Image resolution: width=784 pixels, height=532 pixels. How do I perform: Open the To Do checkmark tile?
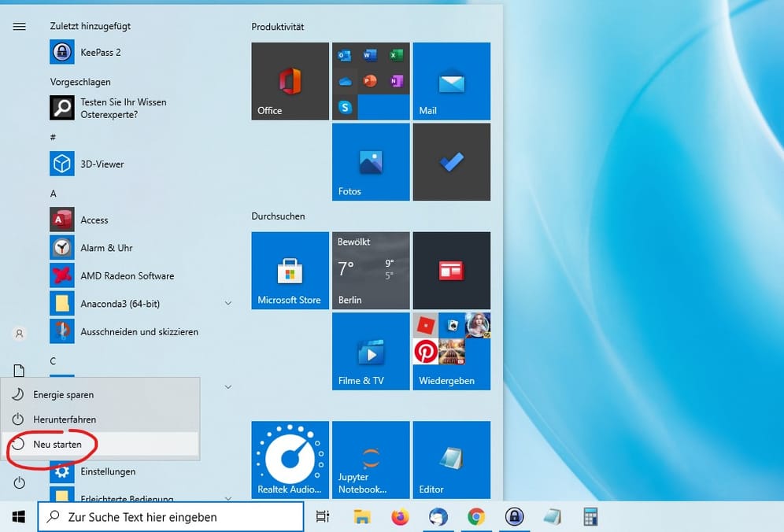click(x=452, y=162)
